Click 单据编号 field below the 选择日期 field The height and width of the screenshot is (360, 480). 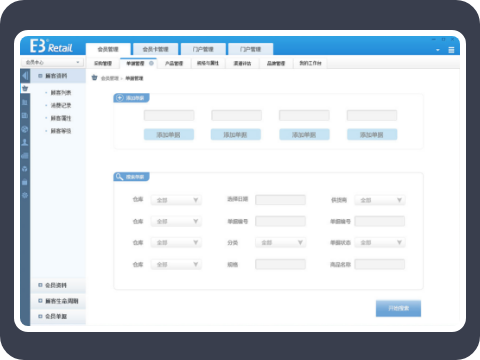[280, 221]
